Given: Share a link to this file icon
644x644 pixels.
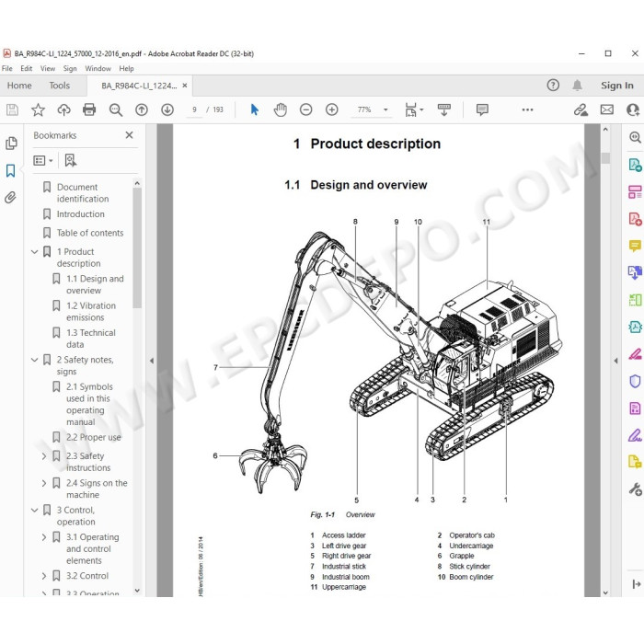Looking at the screenshot, I should point(581,109).
